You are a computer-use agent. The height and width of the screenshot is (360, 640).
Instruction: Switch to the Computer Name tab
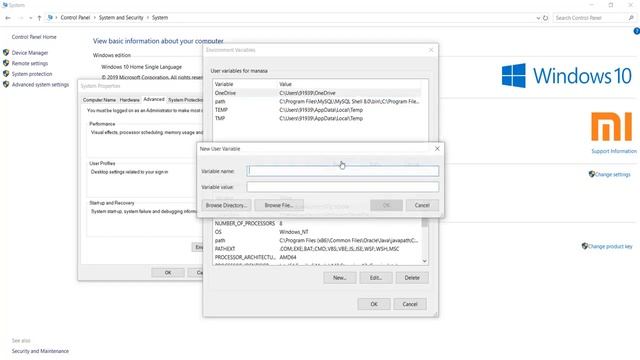[x=99, y=100]
